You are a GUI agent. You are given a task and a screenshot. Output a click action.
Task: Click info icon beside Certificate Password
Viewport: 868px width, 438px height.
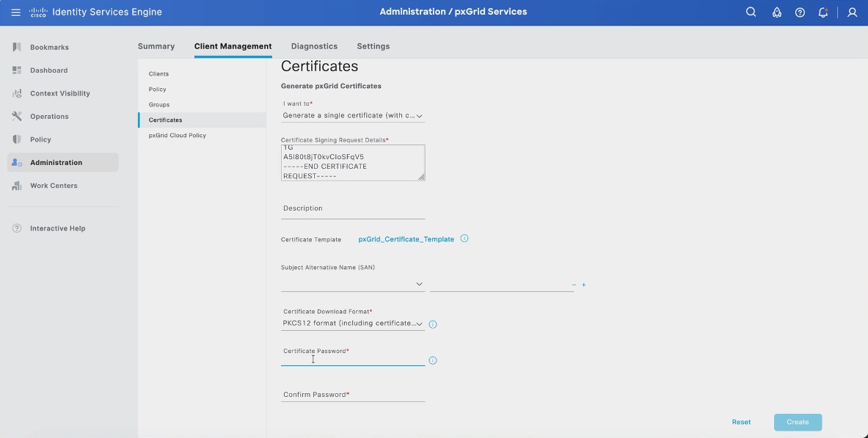tap(433, 360)
